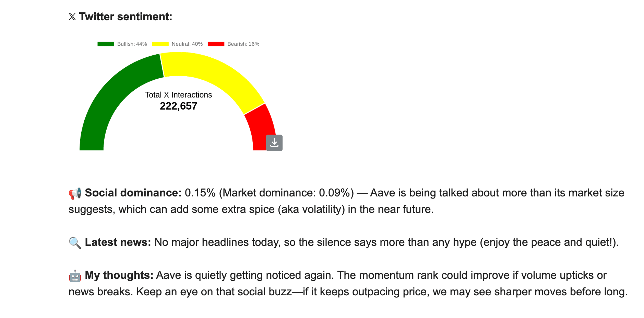Click the X logo beside Twitter sentiment
The height and width of the screenshot is (318, 644).
(x=72, y=17)
